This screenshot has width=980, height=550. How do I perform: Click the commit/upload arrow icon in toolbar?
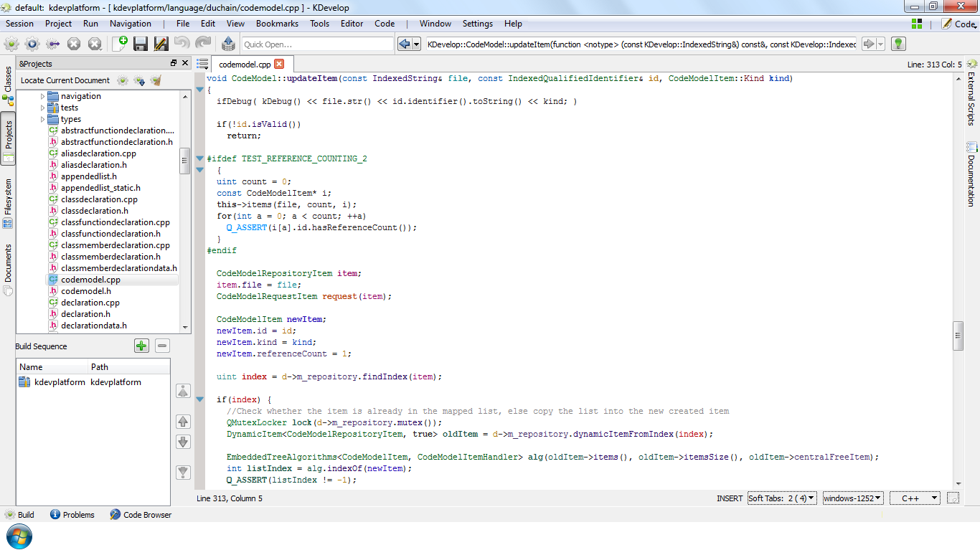(229, 44)
